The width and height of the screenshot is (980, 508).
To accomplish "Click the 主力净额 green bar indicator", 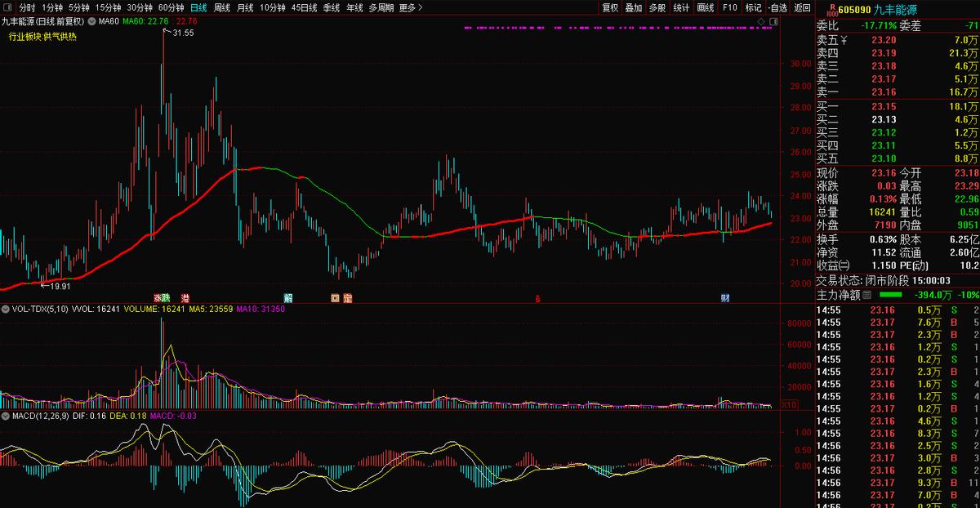I will (890, 294).
